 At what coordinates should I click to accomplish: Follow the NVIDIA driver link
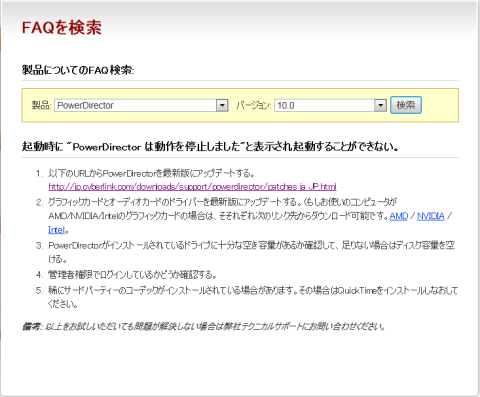click(431, 216)
